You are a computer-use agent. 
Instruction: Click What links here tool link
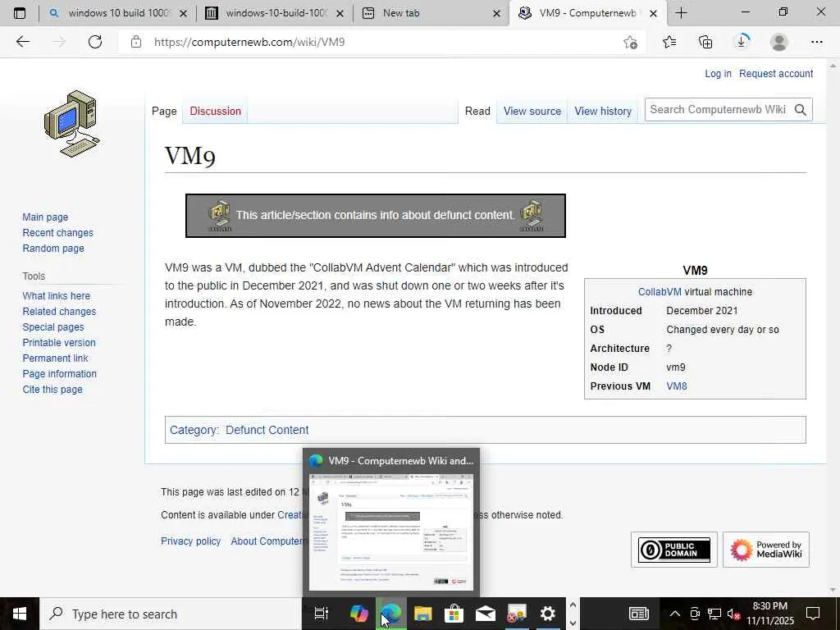pyautogui.click(x=57, y=295)
